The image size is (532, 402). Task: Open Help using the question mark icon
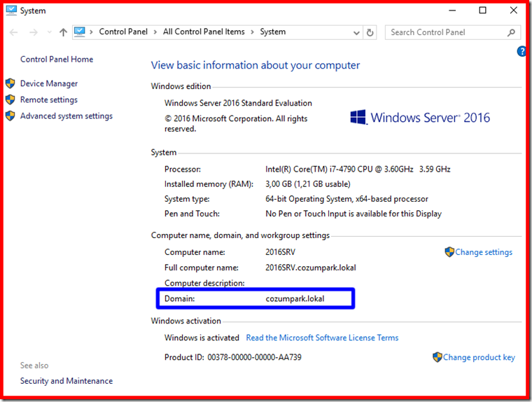[x=521, y=51]
